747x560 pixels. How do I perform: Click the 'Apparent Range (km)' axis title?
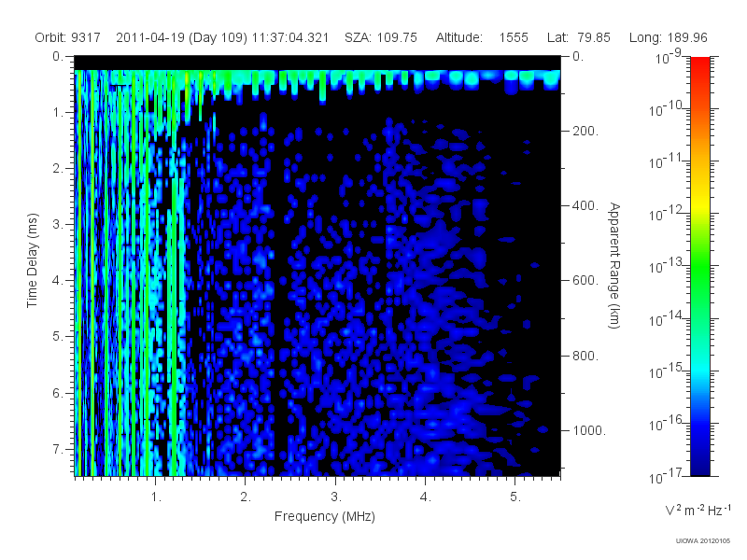point(614,265)
